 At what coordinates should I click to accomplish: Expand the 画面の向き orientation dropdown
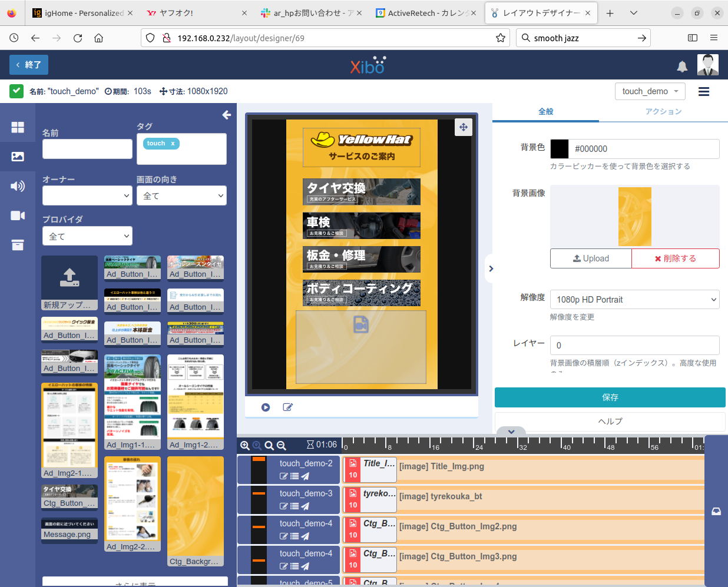[x=181, y=196]
